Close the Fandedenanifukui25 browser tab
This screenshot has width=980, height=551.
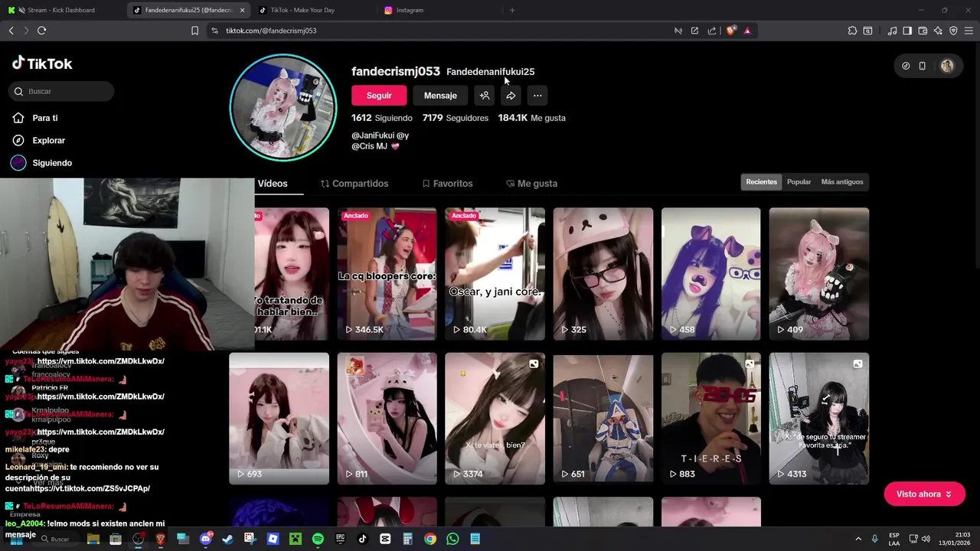click(242, 10)
